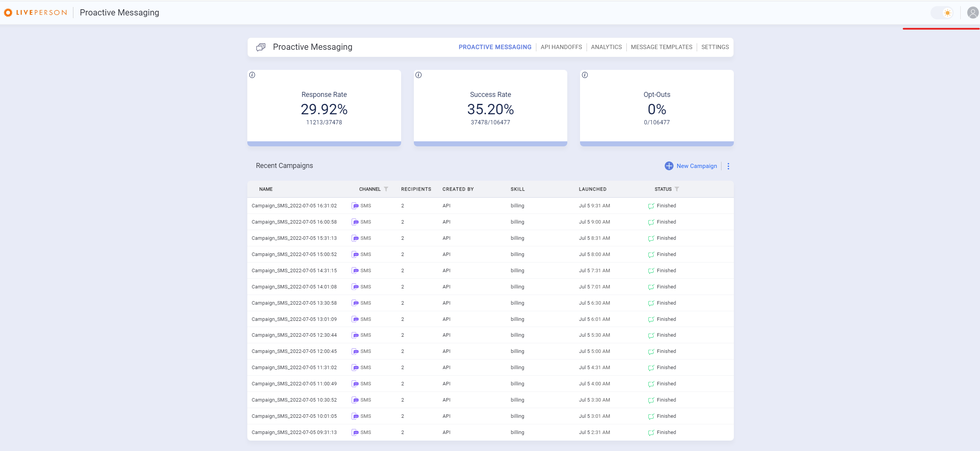
Task: Click SMS icon in the 15:31:13 campaign row
Action: [x=355, y=238]
